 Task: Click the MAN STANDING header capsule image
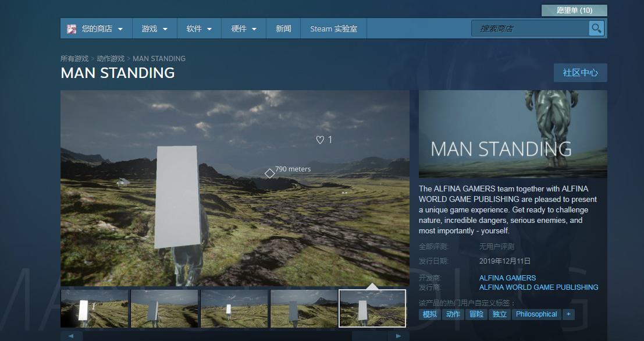(513, 134)
